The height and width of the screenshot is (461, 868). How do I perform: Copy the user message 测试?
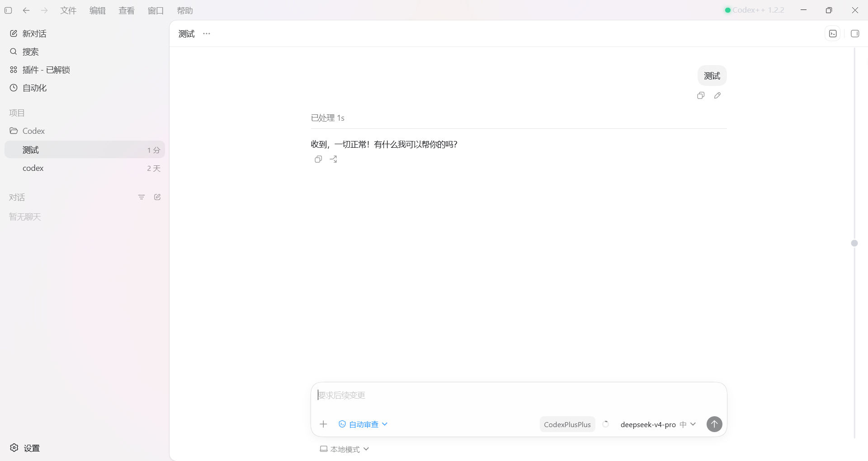pyautogui.click(x=701, y=95)
